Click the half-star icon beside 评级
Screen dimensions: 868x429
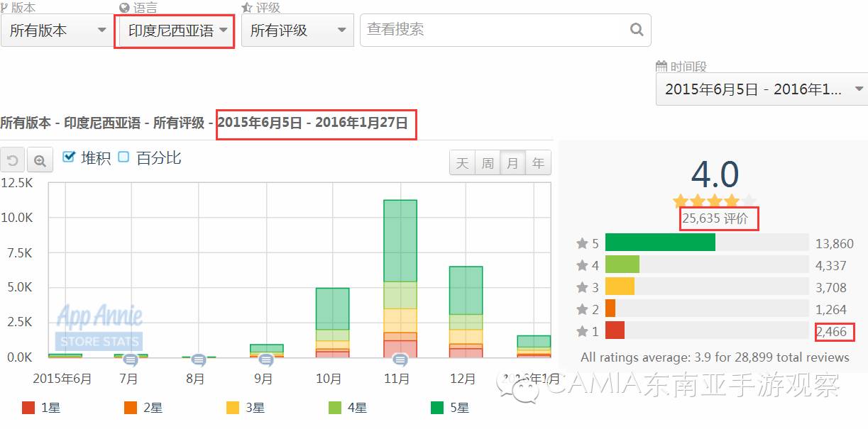click(247, 7)
